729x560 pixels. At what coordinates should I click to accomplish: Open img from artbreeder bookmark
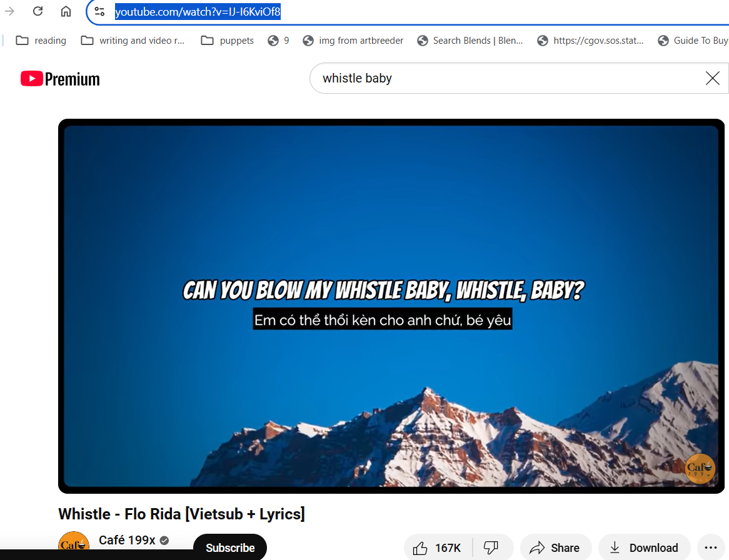click(x=353, y=41)
